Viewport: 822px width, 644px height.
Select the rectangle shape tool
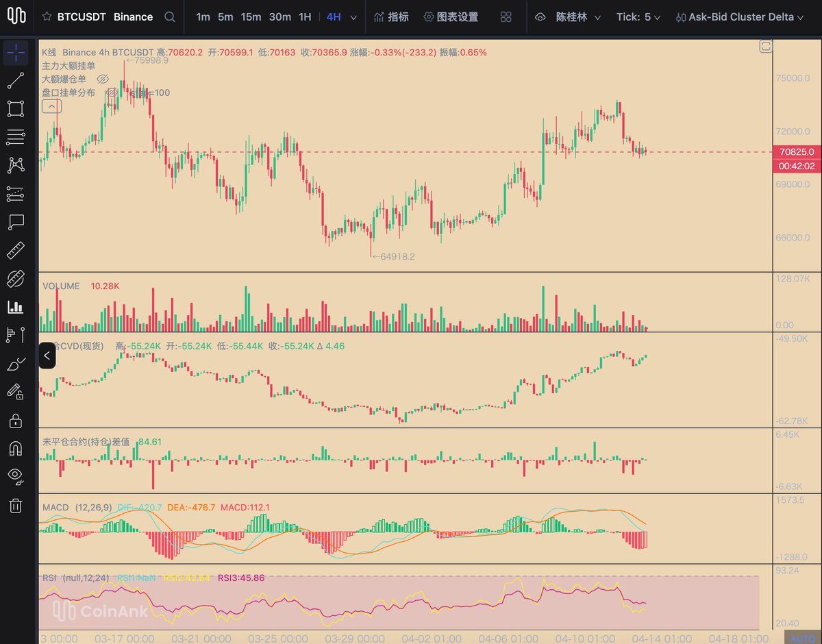click(x=15, y=109)
